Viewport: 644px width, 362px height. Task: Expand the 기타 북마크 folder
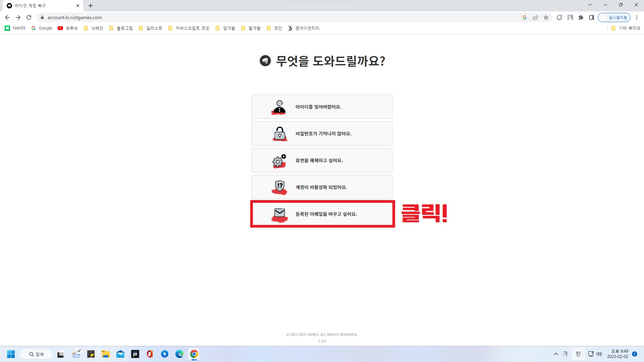click(626, 28)
